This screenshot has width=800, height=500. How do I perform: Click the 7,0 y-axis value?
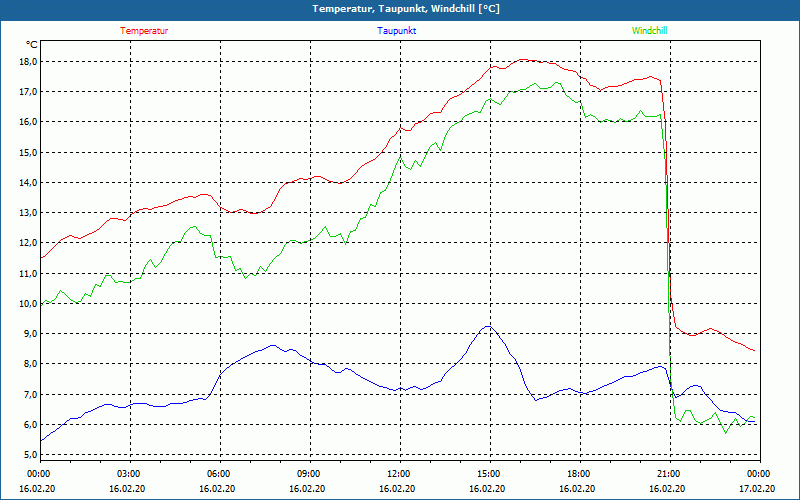point(31,394)
